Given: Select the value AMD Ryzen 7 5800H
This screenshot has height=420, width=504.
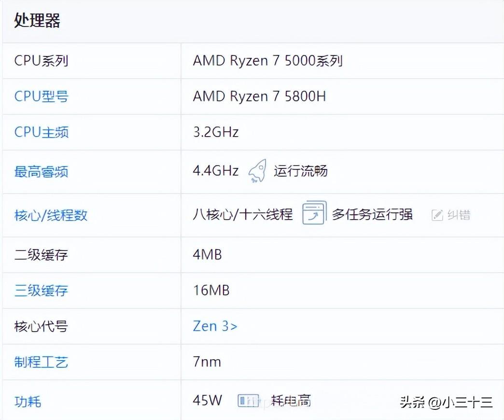Looking at the screenshot, I should coord(259,97).
